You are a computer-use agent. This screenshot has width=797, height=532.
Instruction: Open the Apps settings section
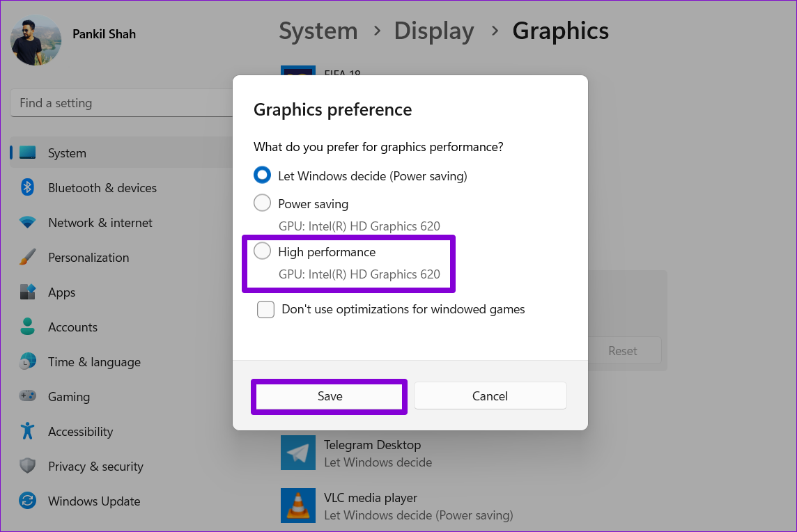[61, 292]
